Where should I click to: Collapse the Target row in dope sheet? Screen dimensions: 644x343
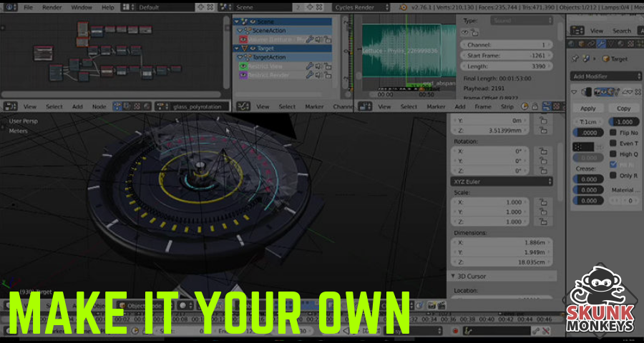[x=237, y=49]
